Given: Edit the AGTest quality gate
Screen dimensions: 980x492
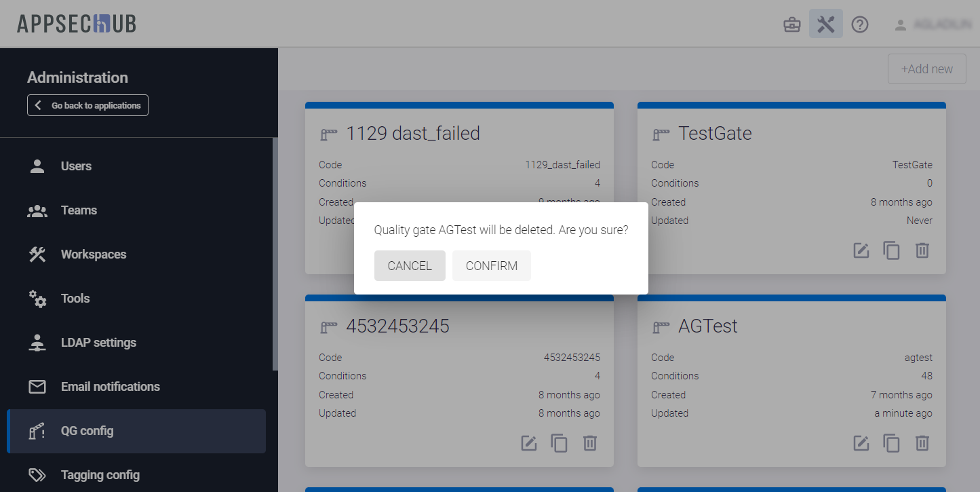Looking at the screenshot, I should 861,443.
